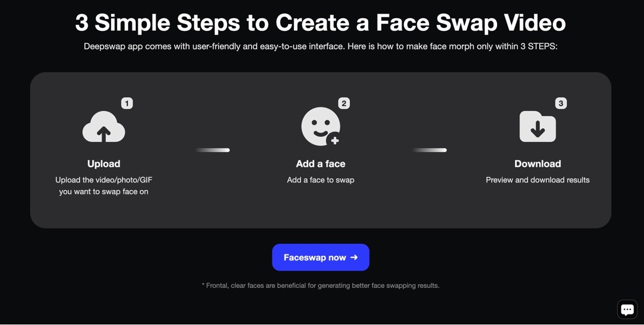Click the '3 Simple Steps' main heading
This screenshot has width=644, height=325.
[320, 23]
